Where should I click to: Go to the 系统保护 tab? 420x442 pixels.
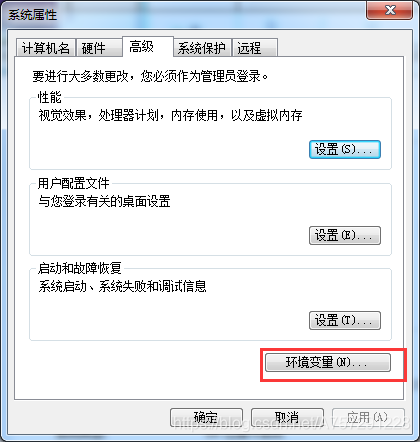pos(202,48)
